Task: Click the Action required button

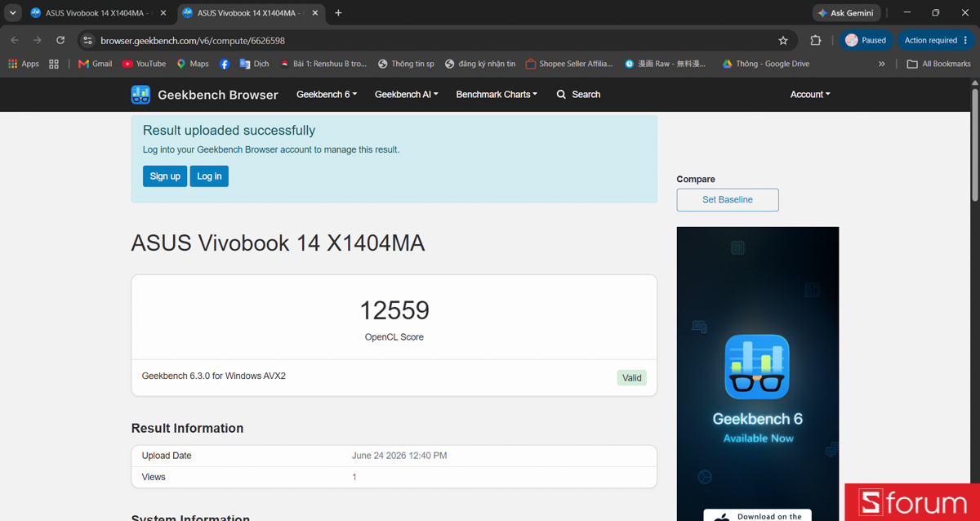Action: [x=936, y=40]
